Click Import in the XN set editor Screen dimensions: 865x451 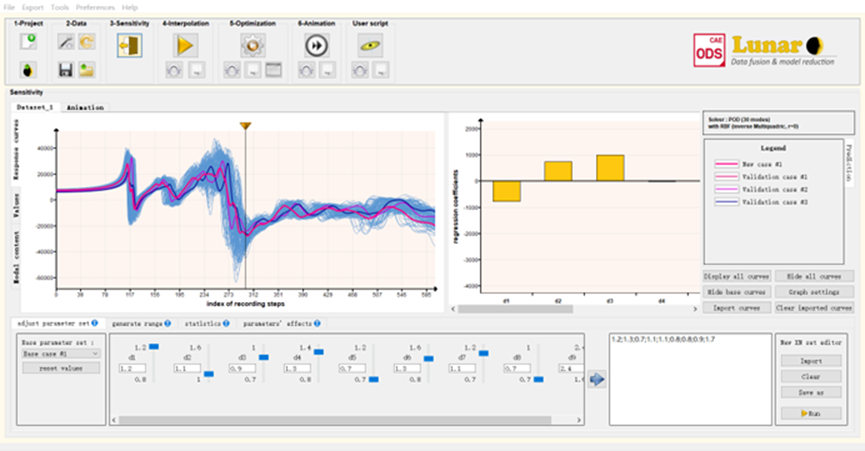(811, 361)
